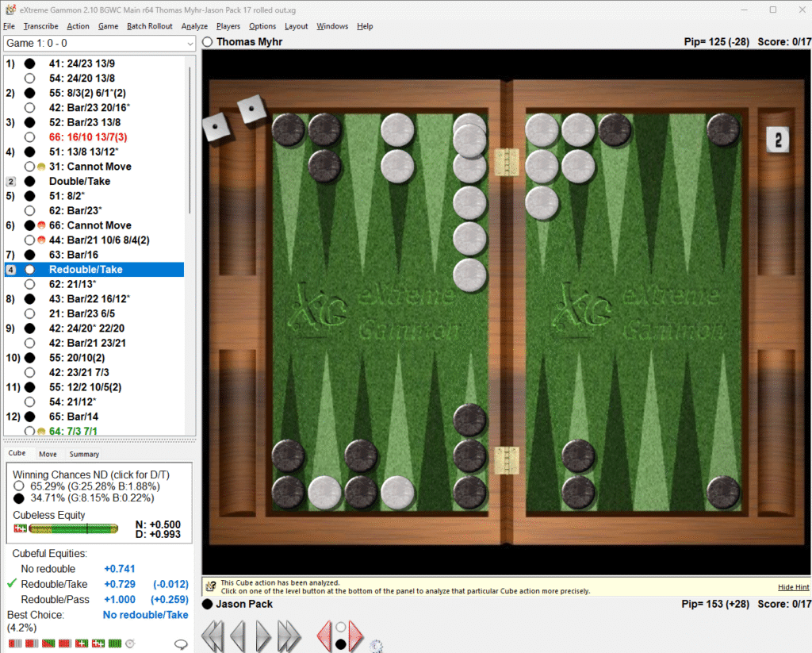This screenshot has height=653, width=812.
Task: Click the eXtreme Gammon app icon in the title bar
Action: coord(10,10)
